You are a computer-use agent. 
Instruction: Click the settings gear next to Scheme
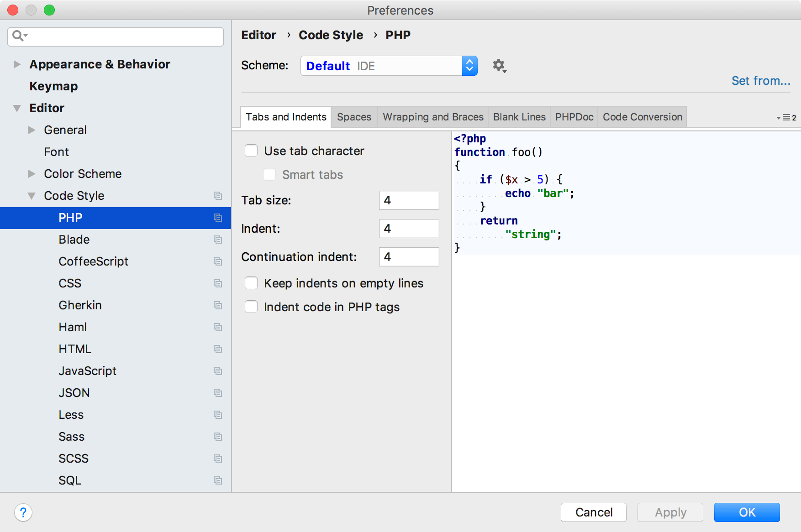tap(499, 65)
